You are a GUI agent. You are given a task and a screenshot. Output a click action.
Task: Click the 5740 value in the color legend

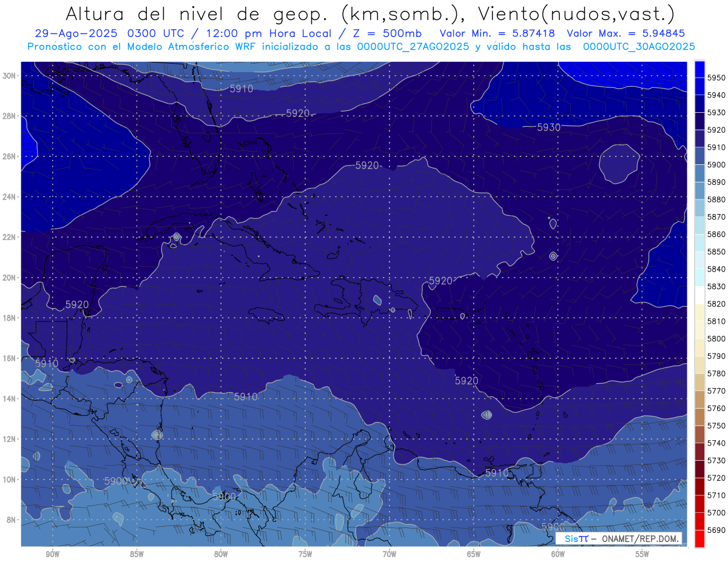click(x=716, y=443)
